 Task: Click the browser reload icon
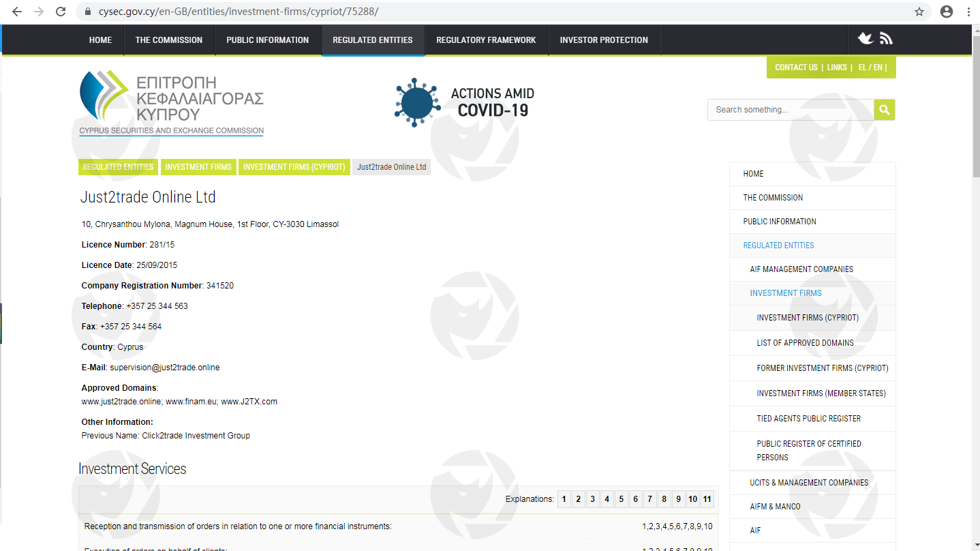61,12
